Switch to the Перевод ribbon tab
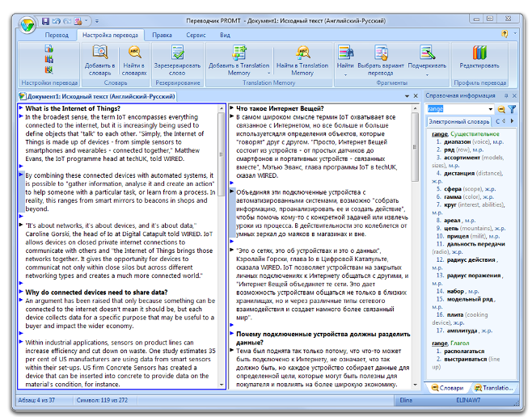 [x=57, y=35]
